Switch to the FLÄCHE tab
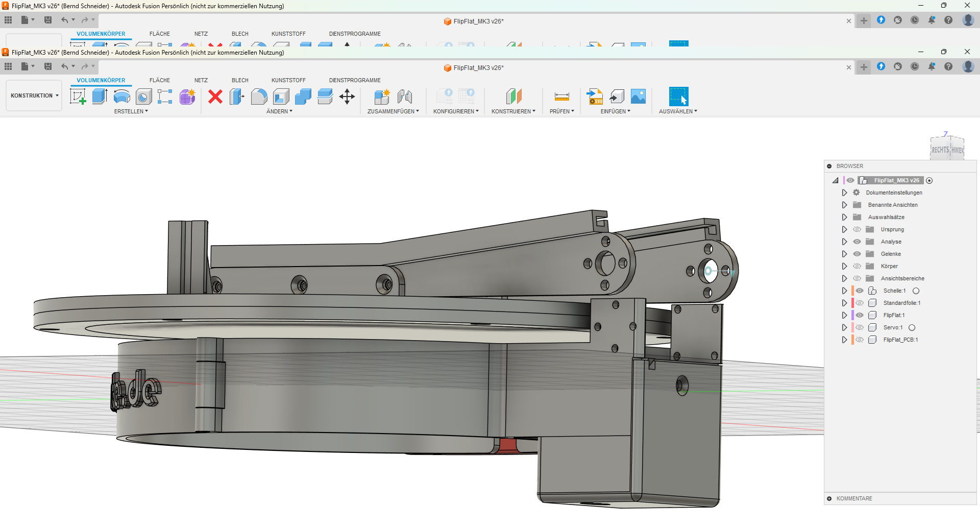Image resolution: width=980 pixels, height=527 pixels. 159,80
